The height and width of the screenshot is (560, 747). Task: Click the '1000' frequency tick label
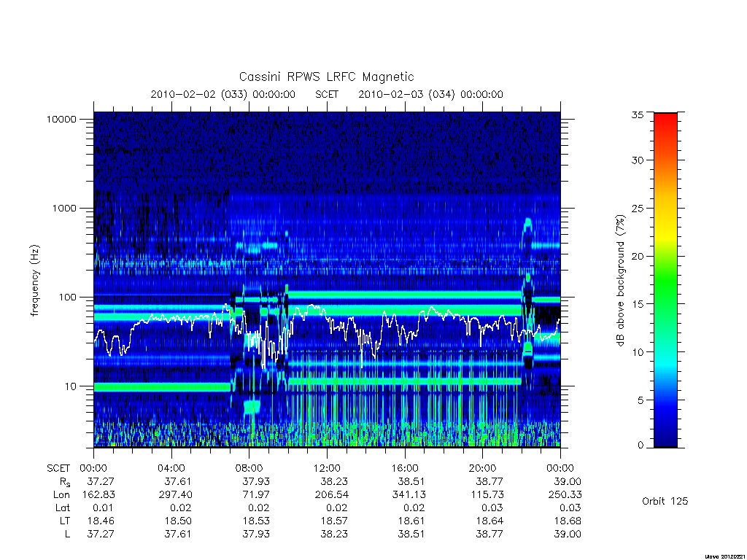[64, 208]
